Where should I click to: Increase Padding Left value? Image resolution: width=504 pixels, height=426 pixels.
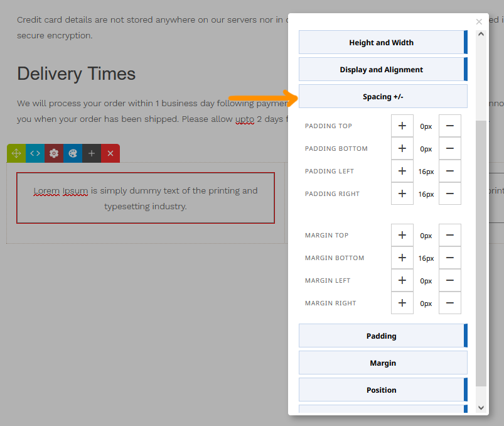(x=402, y=172)
